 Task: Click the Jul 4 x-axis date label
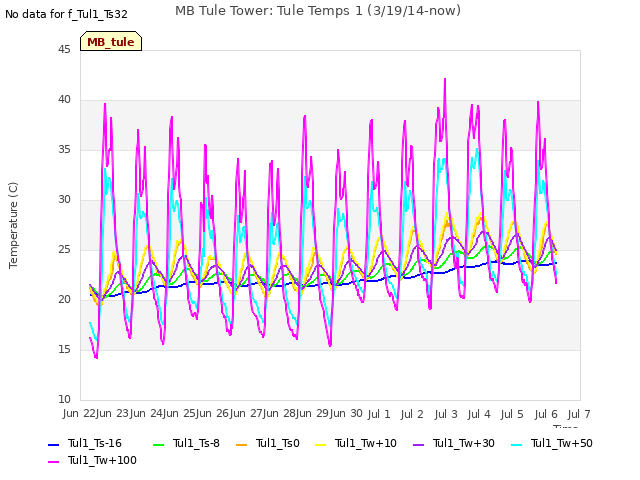click(479, 415)
